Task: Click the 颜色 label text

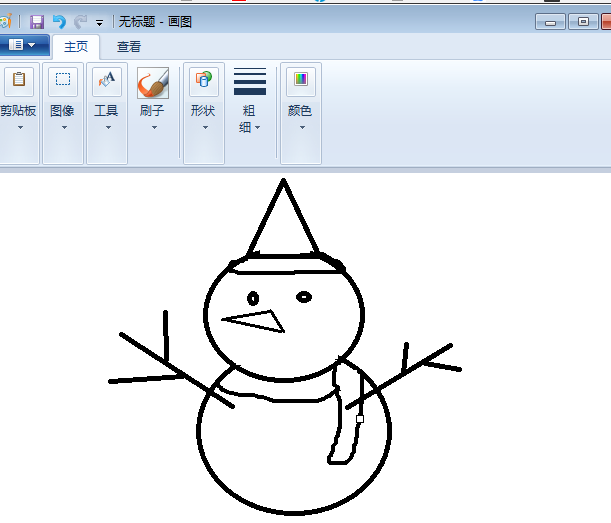Action: pos(300,111)
